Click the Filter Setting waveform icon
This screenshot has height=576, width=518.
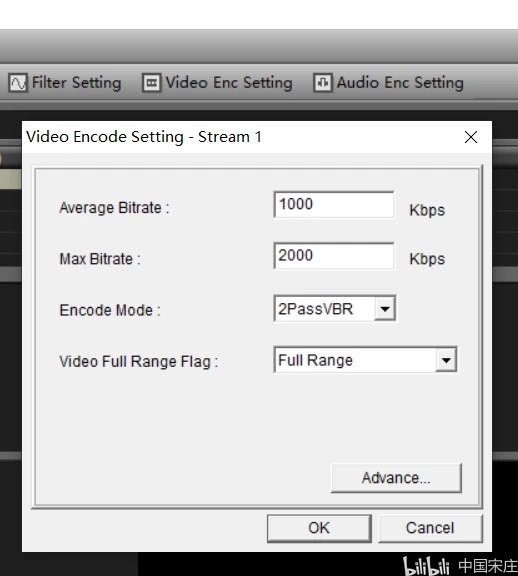[18, 83]
